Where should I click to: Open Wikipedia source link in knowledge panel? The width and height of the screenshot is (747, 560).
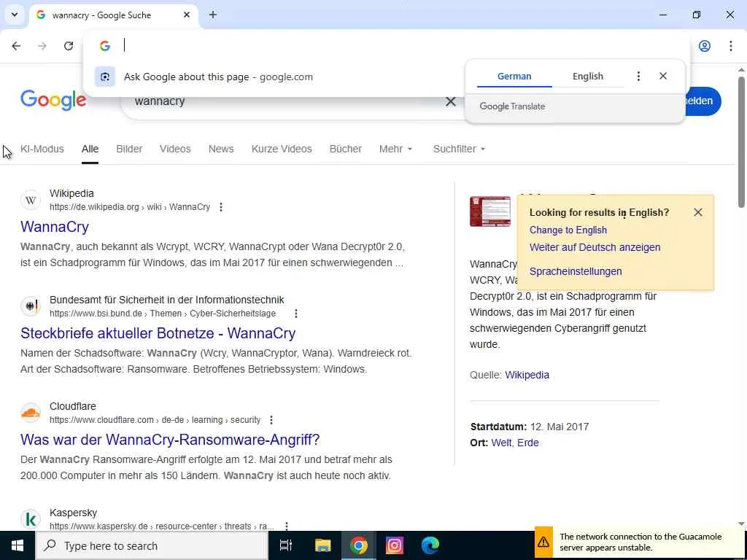(527, 375)
